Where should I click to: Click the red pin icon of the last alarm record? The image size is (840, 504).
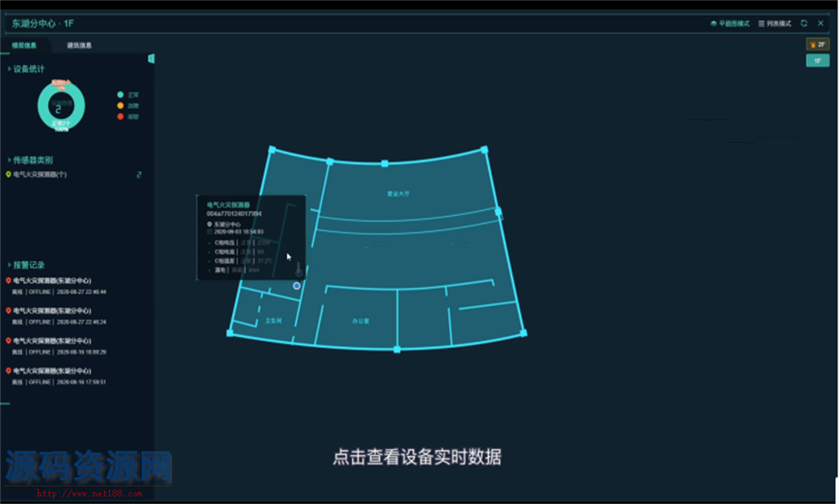pyautogui.click(x=8, y=370)
